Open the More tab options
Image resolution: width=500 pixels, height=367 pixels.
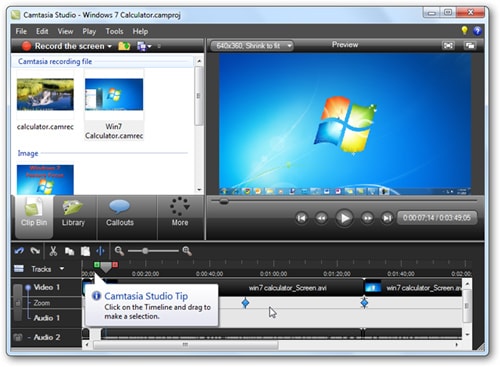click(180, 212)
